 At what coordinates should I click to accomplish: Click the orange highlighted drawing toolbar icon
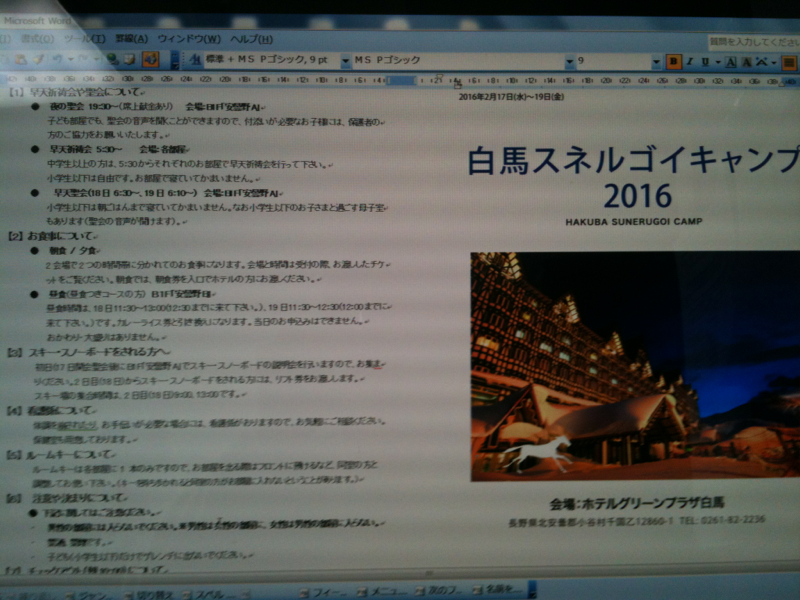(x=150, y=59)
